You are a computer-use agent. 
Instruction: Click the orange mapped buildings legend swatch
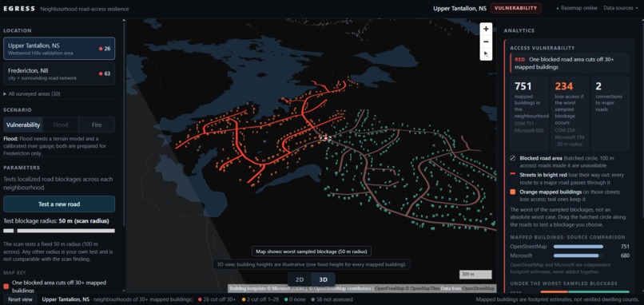tap(513, 192)
